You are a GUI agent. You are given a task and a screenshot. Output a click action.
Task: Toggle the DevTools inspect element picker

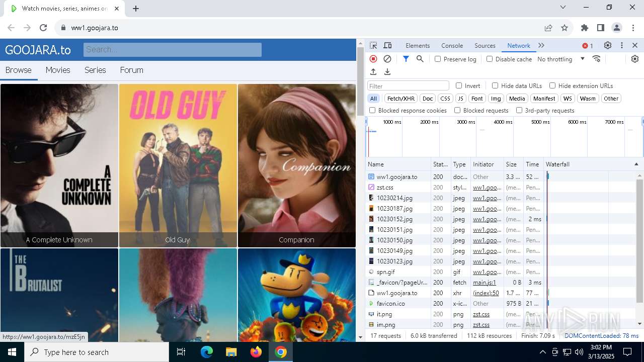pos(373,45)
